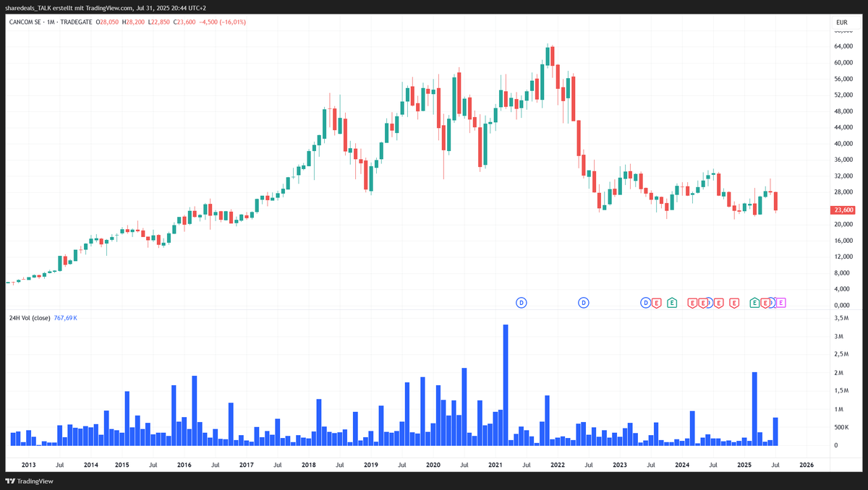The height and width of the screenshot is (490, 868).
Task: Click the −4,500 (−16,01%) change value
Action: 223,22
